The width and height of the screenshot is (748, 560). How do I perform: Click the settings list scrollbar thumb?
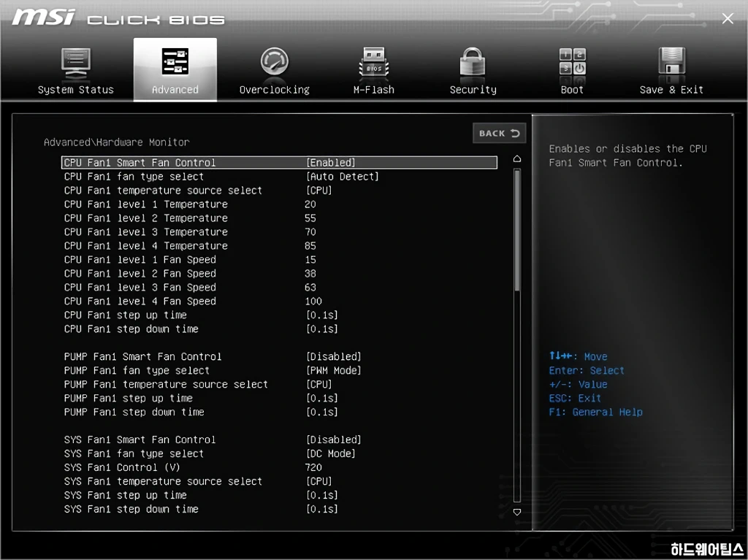pyautogui.click(x=517, y=230)
